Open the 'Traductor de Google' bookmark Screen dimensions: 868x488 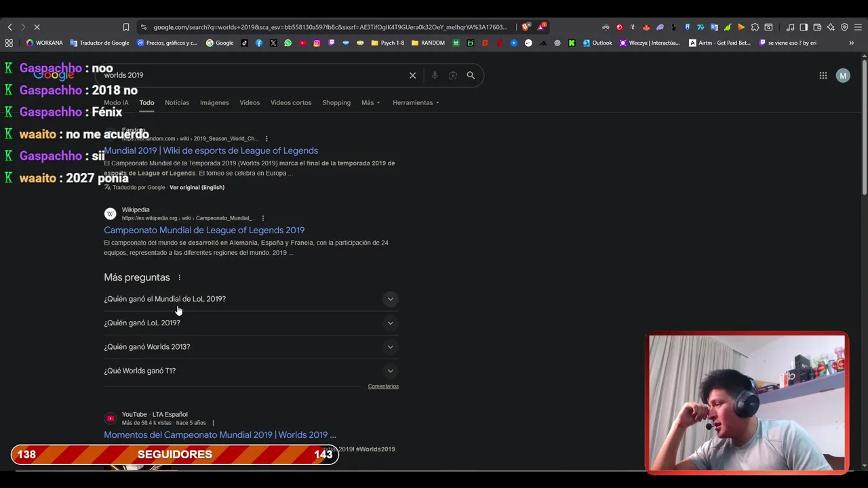tap(99, 43)
